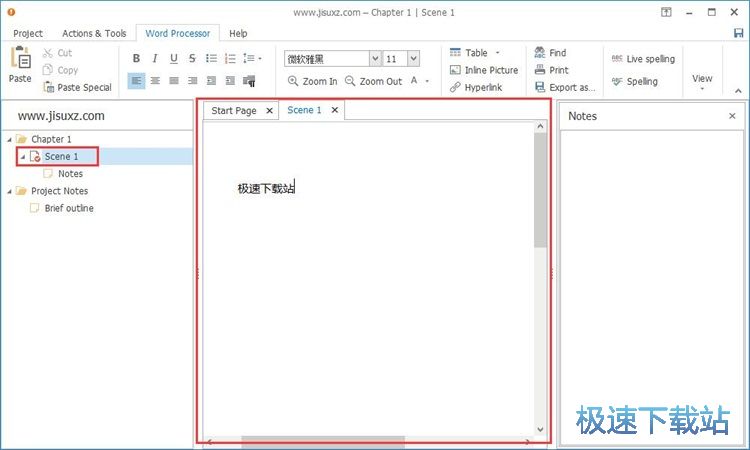Select the Word Processor tab
Image resolution: width=750 pixels, height=450 pixels.
pos(177,33)
